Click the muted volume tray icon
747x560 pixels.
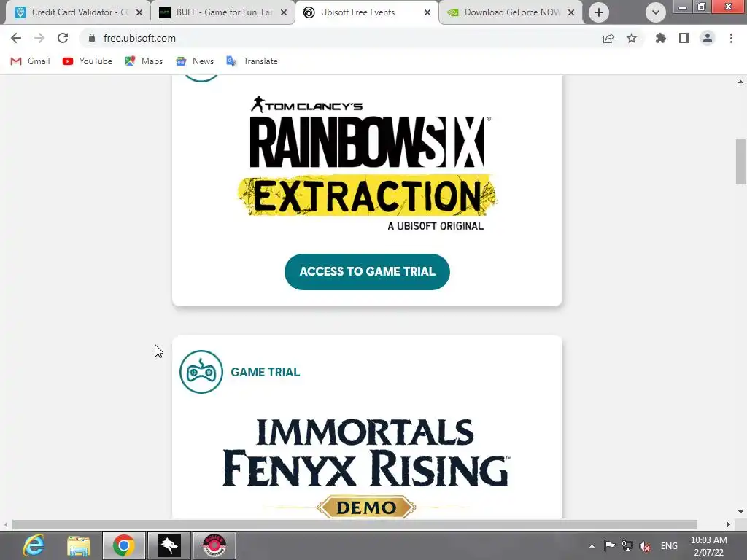pos(645,546)
